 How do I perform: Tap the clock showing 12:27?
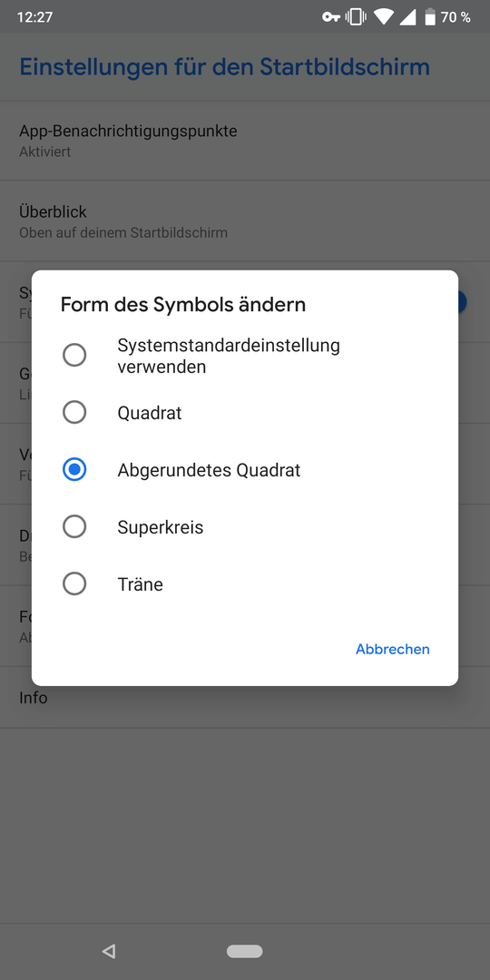point(34,17)
